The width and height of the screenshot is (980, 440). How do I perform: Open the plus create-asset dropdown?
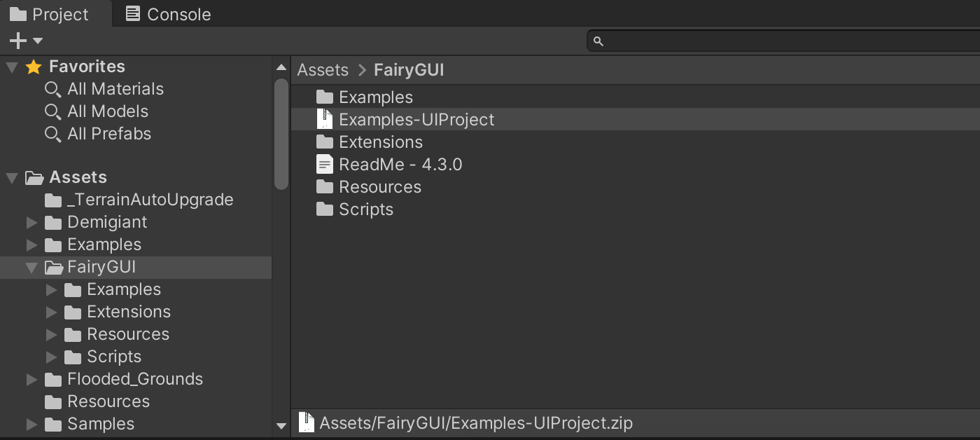26,41
